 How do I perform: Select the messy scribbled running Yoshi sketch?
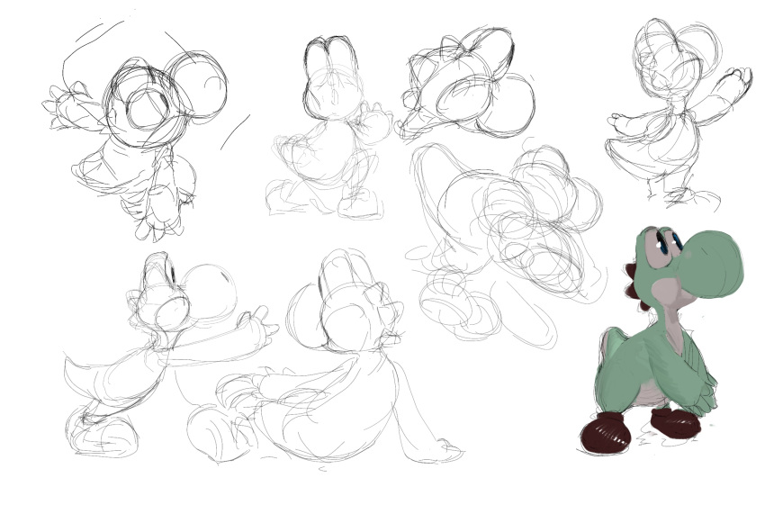point(505,241)
